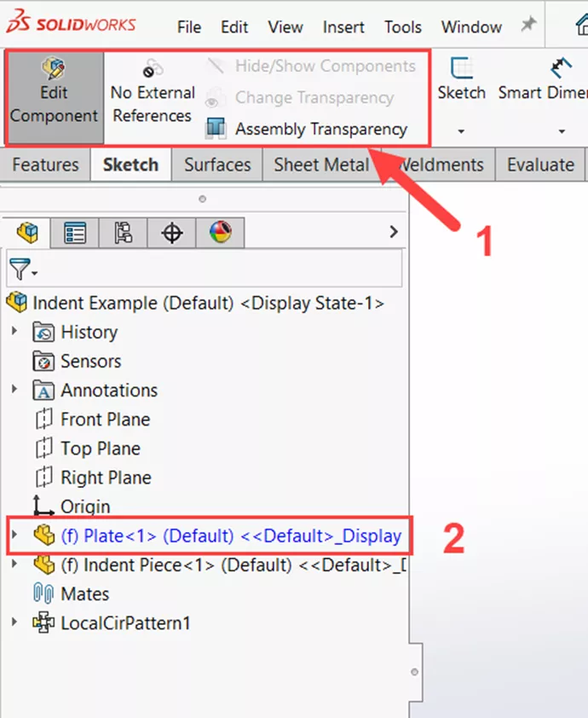Select the History folder icon
Viewport: 588px width, 718px height.
[x=43, y=332]
